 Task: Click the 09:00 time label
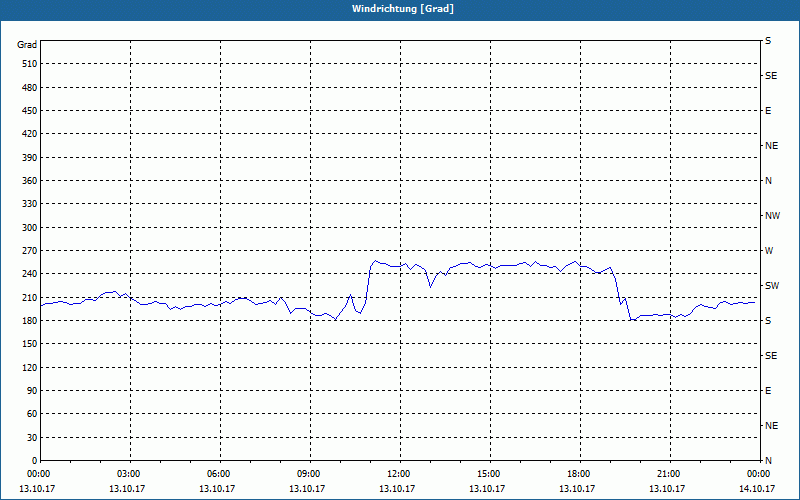pyautogui.click(x=309, y=474)
